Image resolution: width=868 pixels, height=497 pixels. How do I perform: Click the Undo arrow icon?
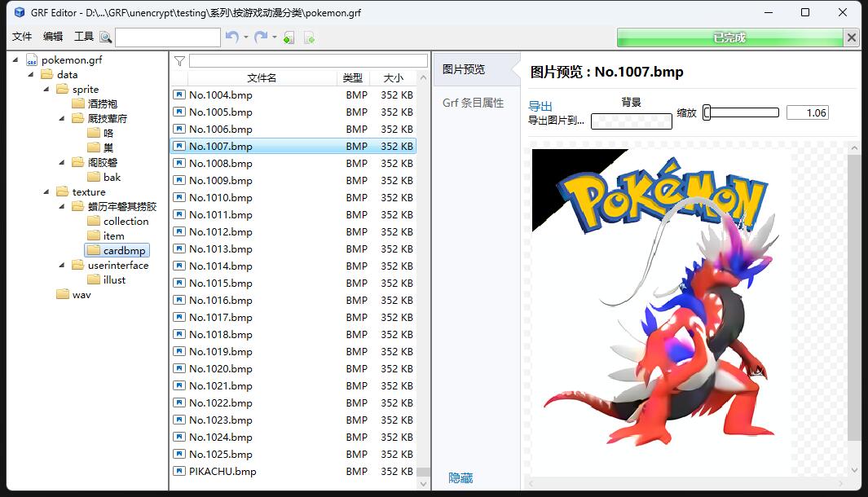pyautogui.click(x=232, y=37)
